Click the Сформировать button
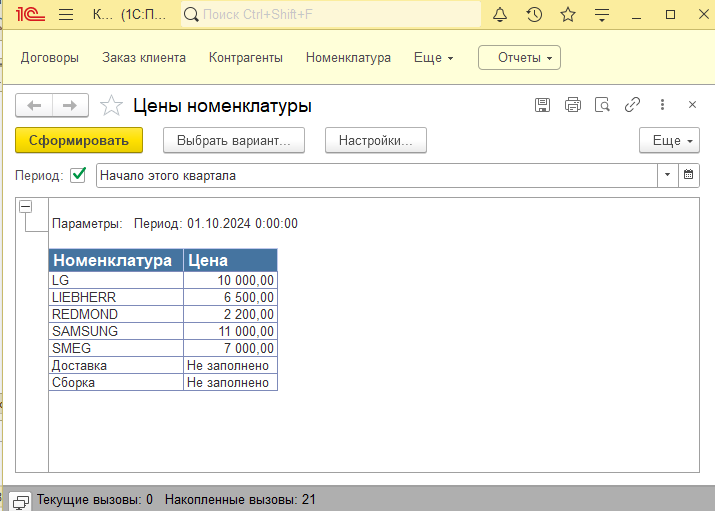 (x=79, y=140)
